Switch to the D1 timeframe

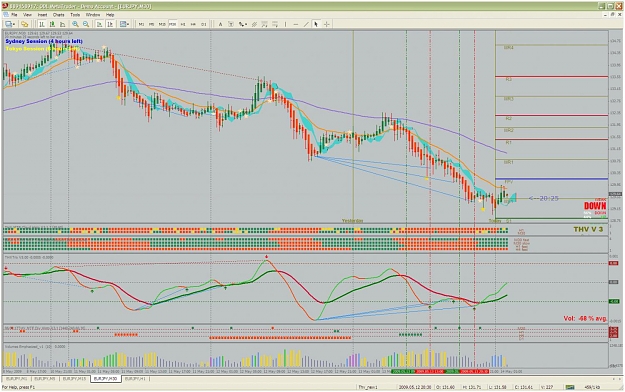pyautogui.click(x=204, y=24)
